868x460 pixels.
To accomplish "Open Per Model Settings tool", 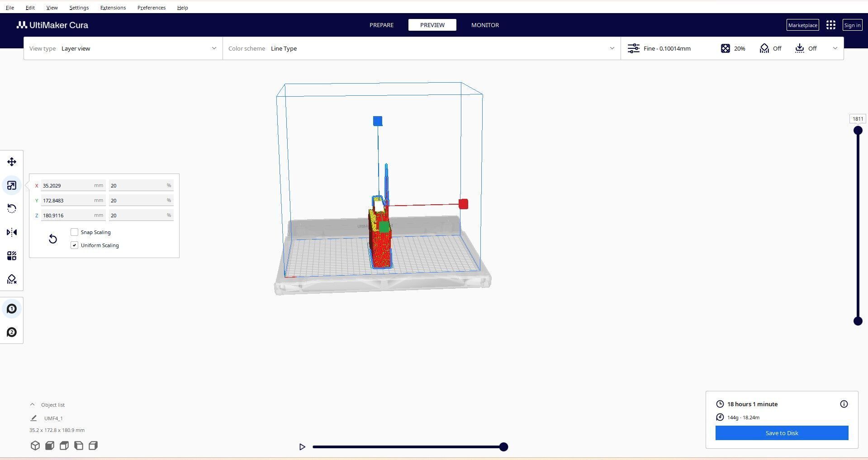I will coord(12,256).
